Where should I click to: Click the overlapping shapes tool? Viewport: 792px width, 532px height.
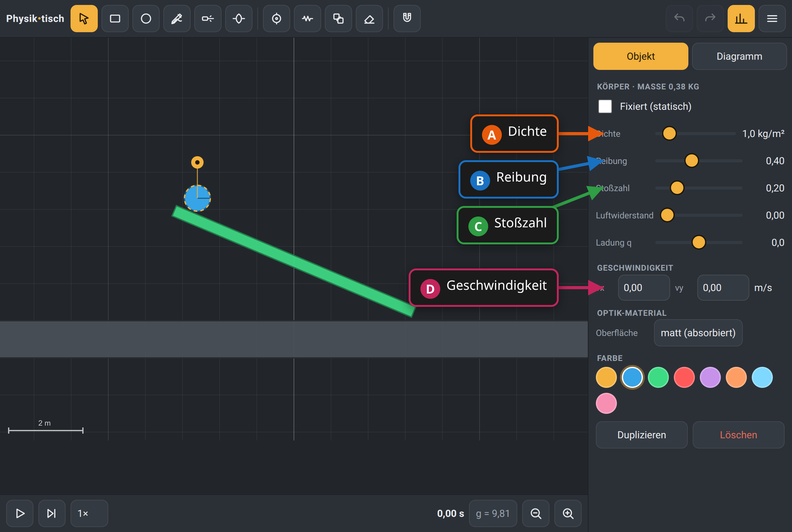[338, 18]
